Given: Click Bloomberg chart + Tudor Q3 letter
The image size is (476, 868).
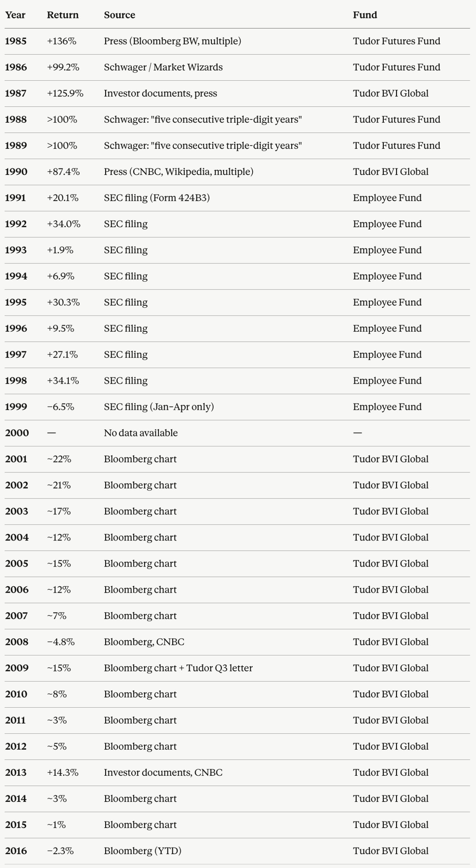Looking at the screenshot, I should pos(178,668).
